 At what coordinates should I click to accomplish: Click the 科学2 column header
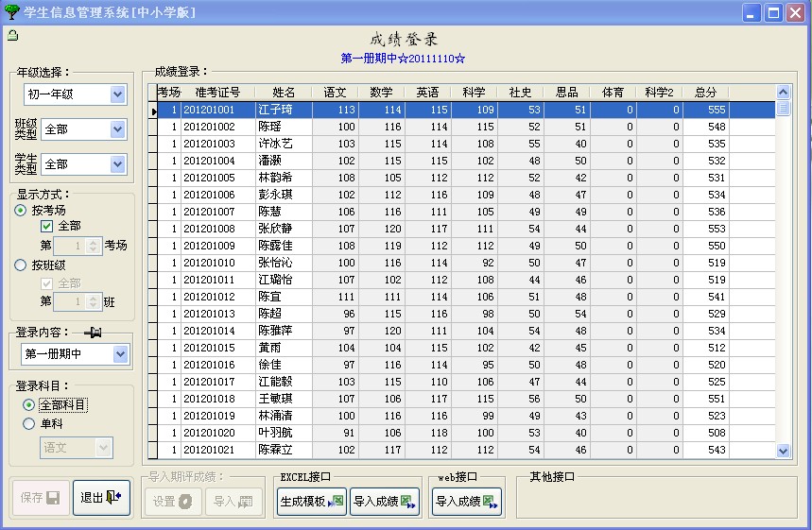click(659, 93)
